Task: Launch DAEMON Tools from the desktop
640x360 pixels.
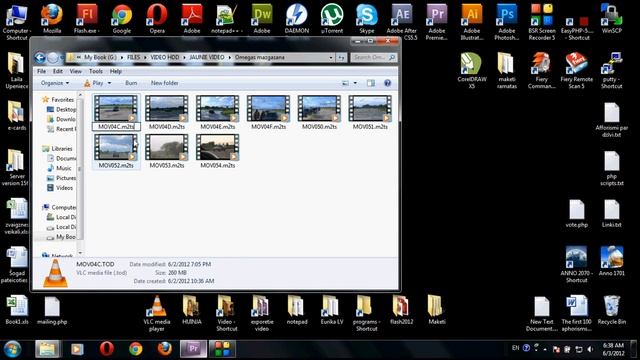Action: click(x=297, y=19)
